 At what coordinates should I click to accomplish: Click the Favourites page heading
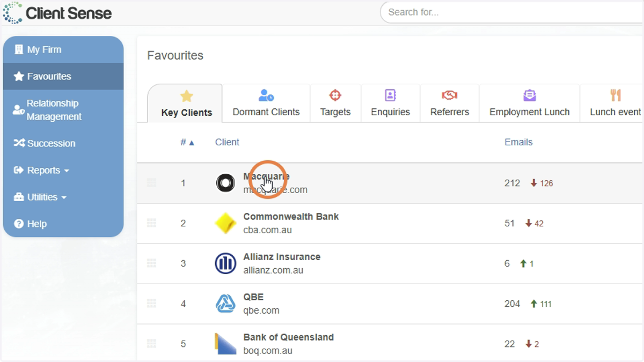click(x=175, y=56)
